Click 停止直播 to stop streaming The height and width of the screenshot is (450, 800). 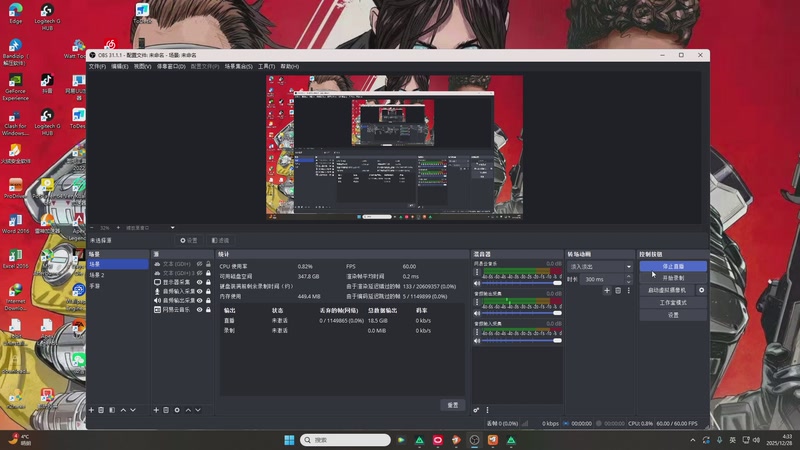(673, 266)
